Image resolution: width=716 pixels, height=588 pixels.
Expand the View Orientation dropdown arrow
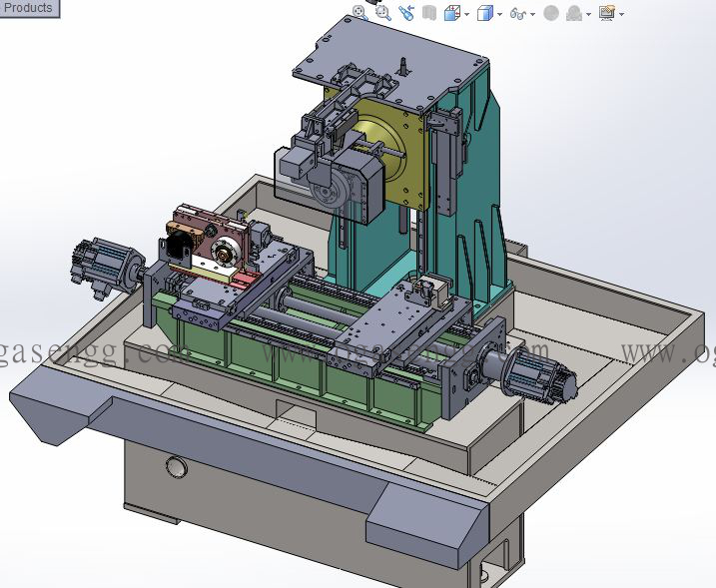tap(465, 14)
